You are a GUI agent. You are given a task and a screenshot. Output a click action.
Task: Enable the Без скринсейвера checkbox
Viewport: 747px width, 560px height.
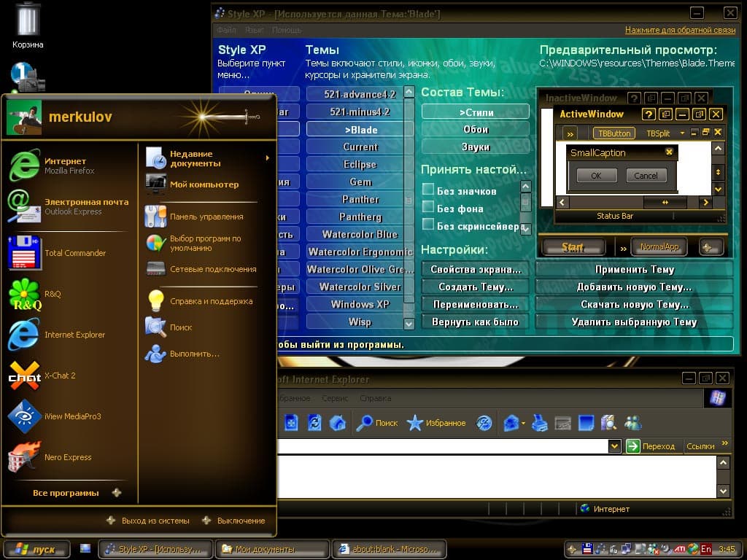point(427,224)
